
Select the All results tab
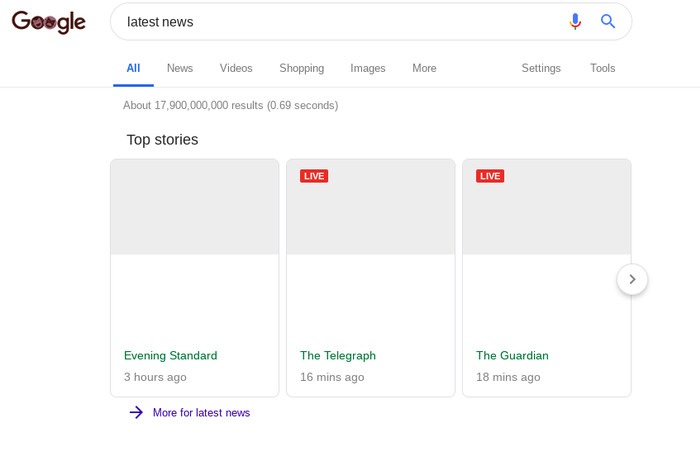(x=133, y=68)
